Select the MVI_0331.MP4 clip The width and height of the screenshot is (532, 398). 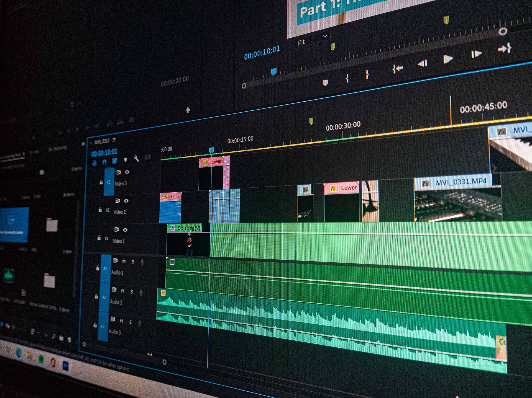[457, 198]
